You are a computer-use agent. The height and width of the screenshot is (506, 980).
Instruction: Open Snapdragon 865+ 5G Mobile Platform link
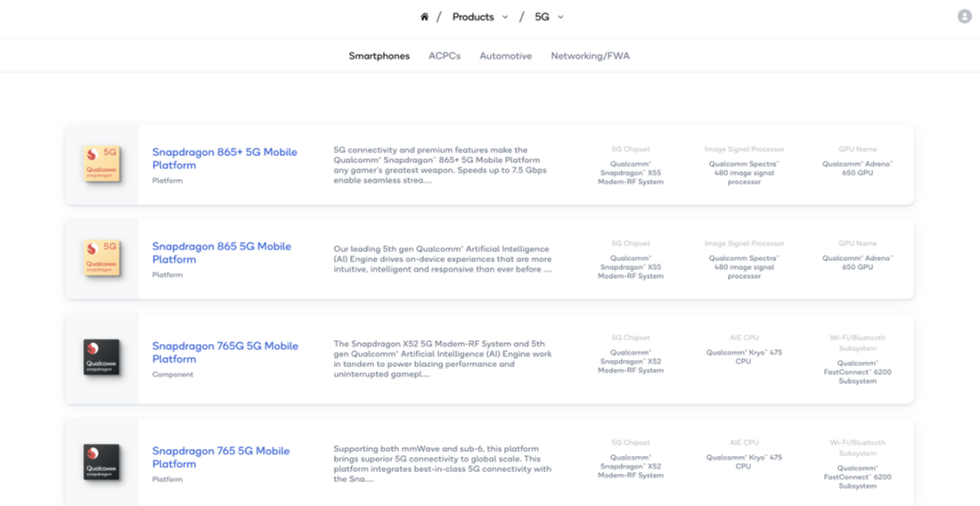click(225, 159)
